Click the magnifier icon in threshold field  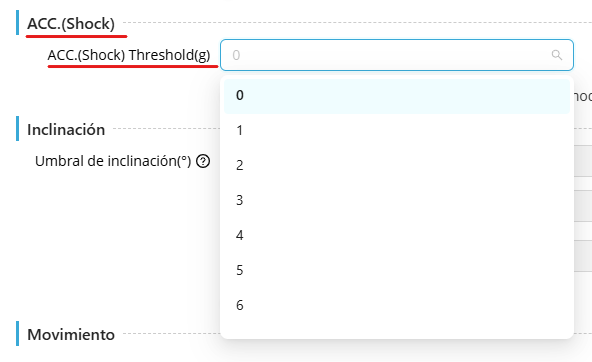tap(557, 55)
